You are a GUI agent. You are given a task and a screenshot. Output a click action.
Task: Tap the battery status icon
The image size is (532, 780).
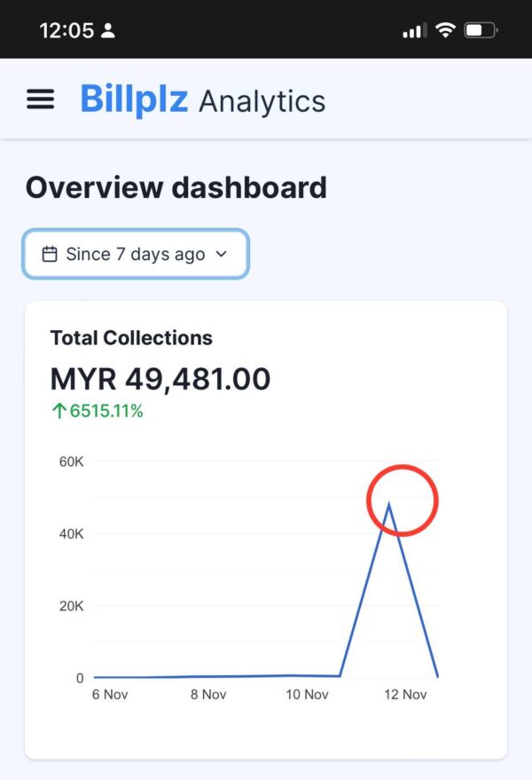(x=481, y=30)
